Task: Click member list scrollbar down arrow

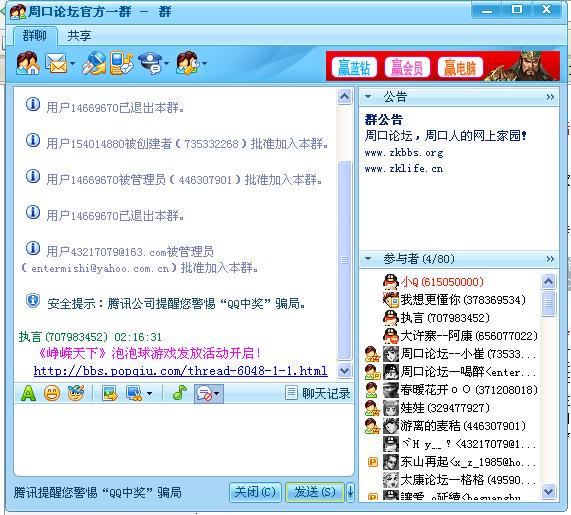Action: pyautogui.click(x=548, y=491)
